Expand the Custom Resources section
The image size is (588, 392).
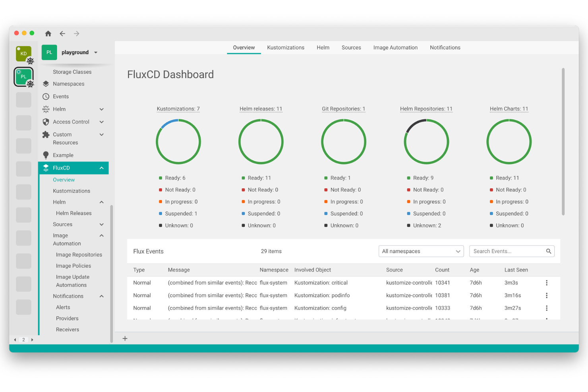tap(102, 135)
